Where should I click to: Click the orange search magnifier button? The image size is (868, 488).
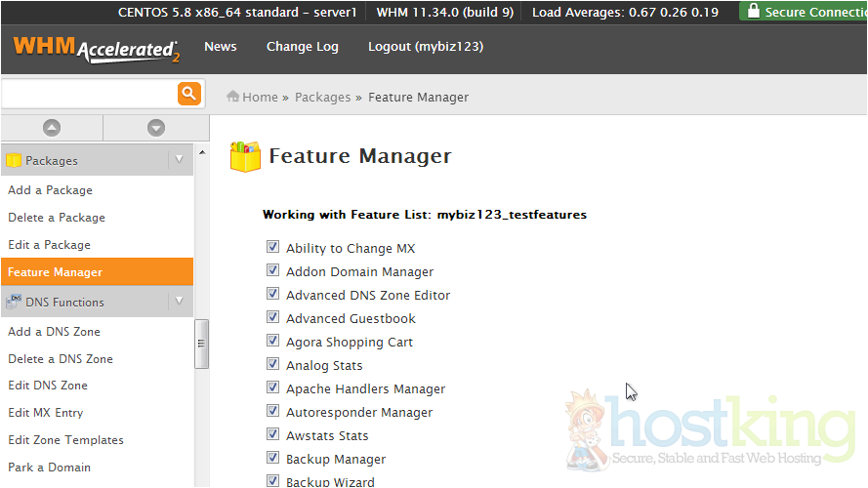tap(188, 94)
